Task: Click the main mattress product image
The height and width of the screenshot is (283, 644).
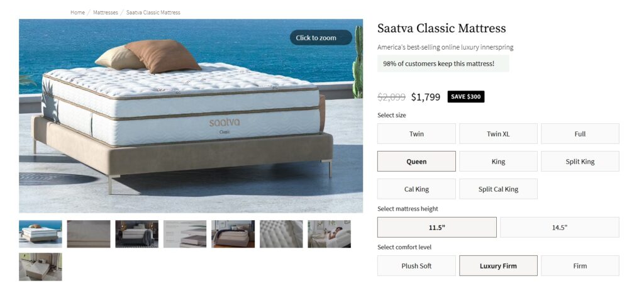Action: [191, 116]
